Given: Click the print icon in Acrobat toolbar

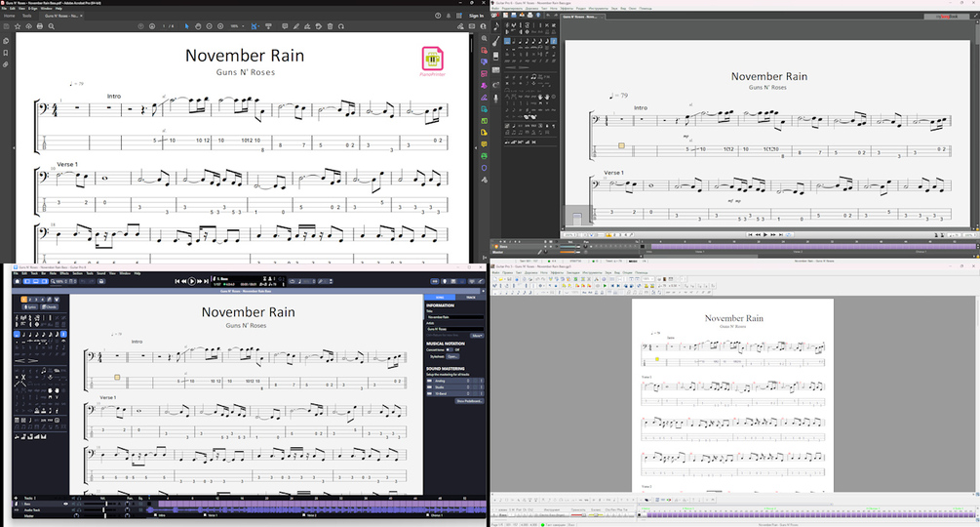Looking at the screenshot, I should (39, 26).
